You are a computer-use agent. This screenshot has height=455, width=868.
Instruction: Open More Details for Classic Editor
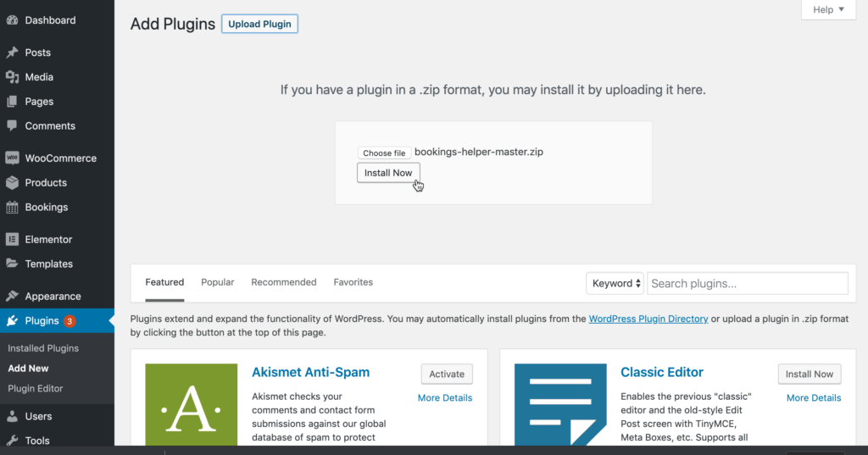(814, 398)
